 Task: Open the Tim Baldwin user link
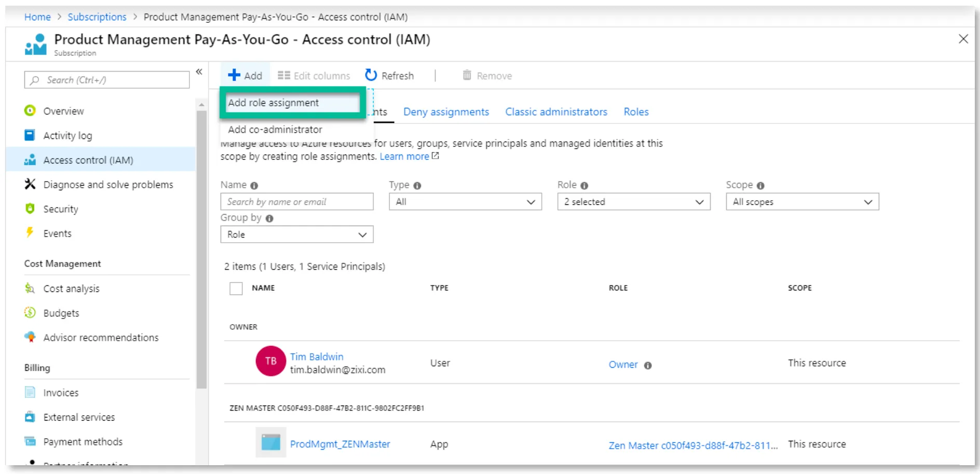click(x=317, y=357)
